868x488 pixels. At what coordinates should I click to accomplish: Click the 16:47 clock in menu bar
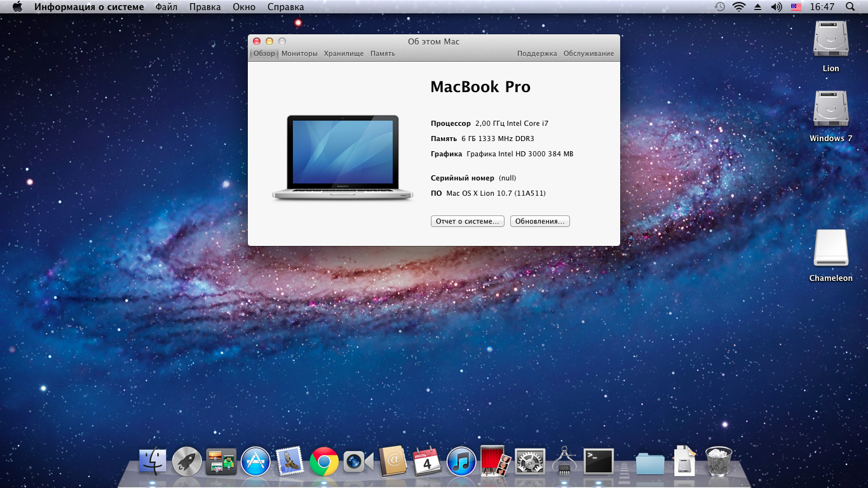point(822,7)
